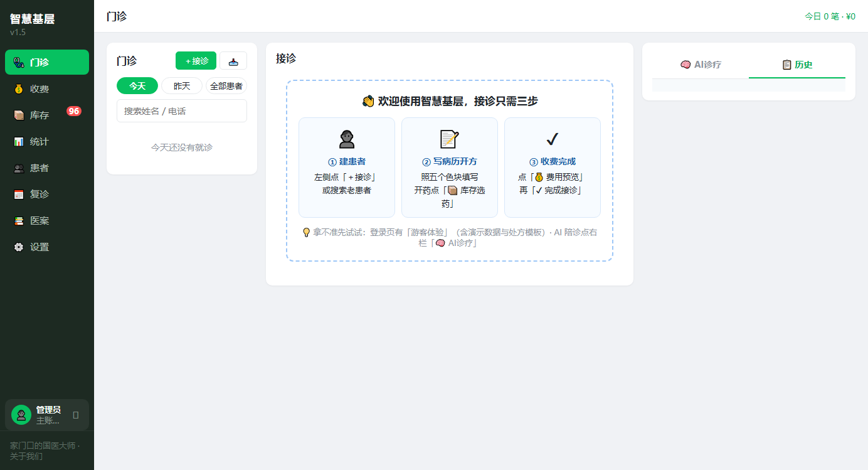Click the person icon in 建患者 card
Image resolution: width=868 pixels, height=470 pixels.
[x=346, y=139]
